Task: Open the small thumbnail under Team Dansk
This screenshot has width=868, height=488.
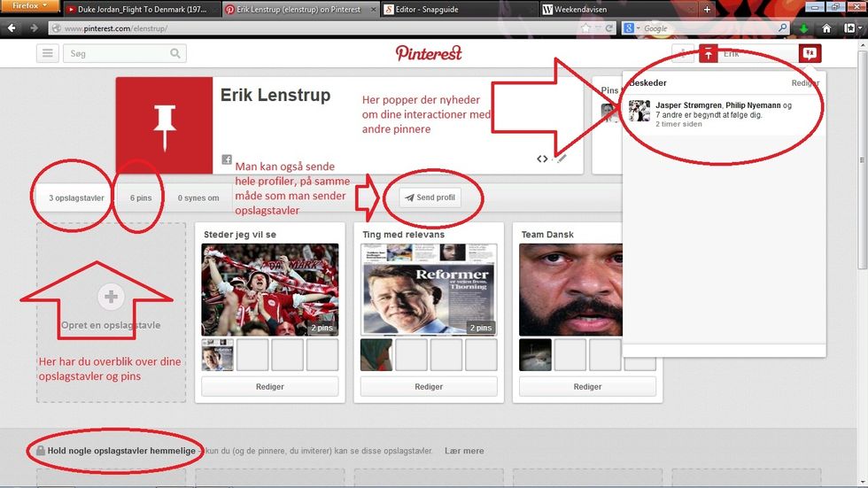Action: pyautogui.click(x=535, y=354)
